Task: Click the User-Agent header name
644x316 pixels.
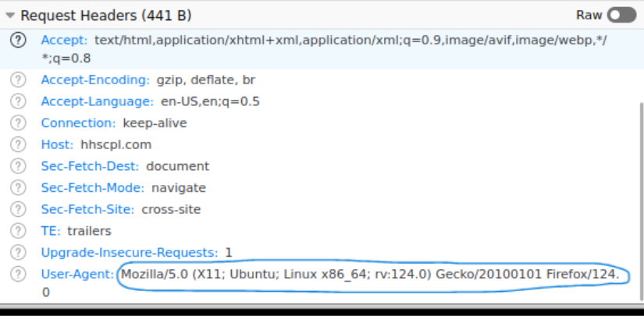Action: [77, 275]
